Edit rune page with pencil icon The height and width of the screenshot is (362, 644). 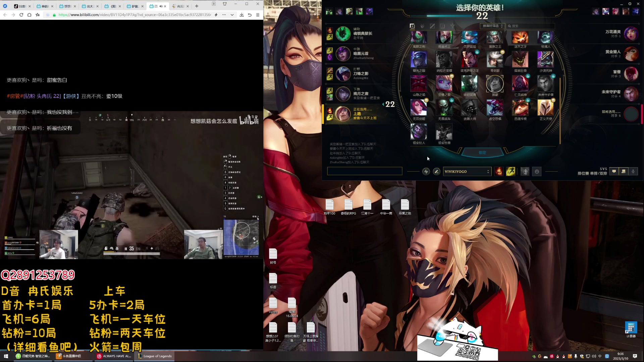click(436, 172)
